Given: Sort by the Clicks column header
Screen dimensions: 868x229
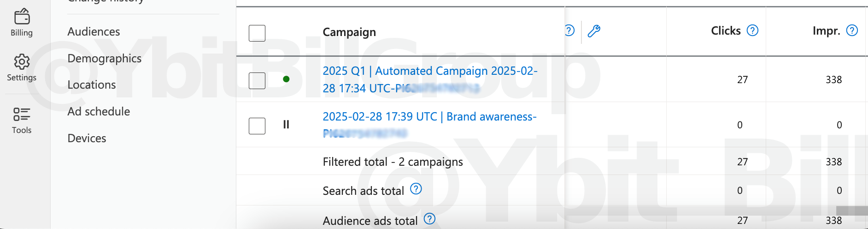Looking at the screenshot, I should (x=725, y=31).
